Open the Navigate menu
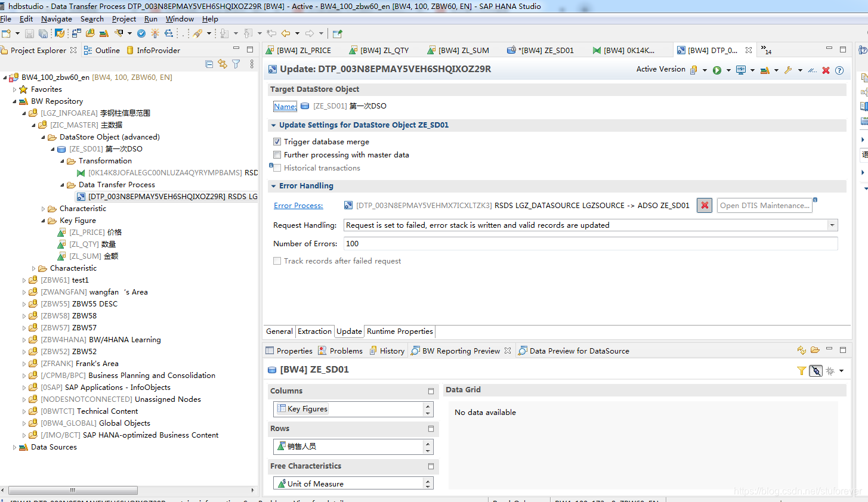The image size is (868, 502). pos(57,19)
